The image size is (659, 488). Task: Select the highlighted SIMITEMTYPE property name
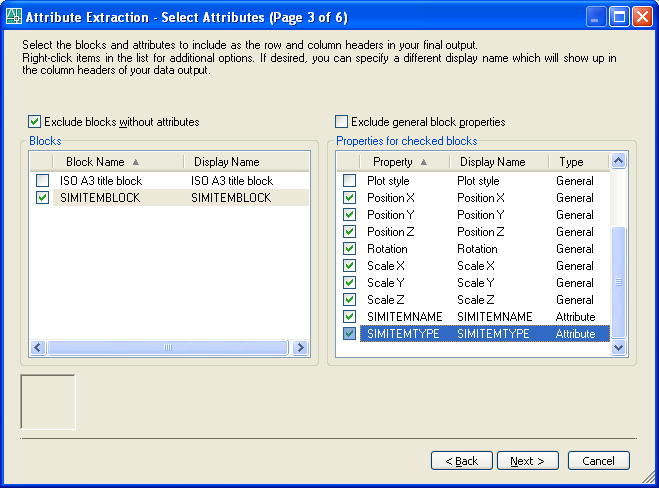tap(403, 334)
